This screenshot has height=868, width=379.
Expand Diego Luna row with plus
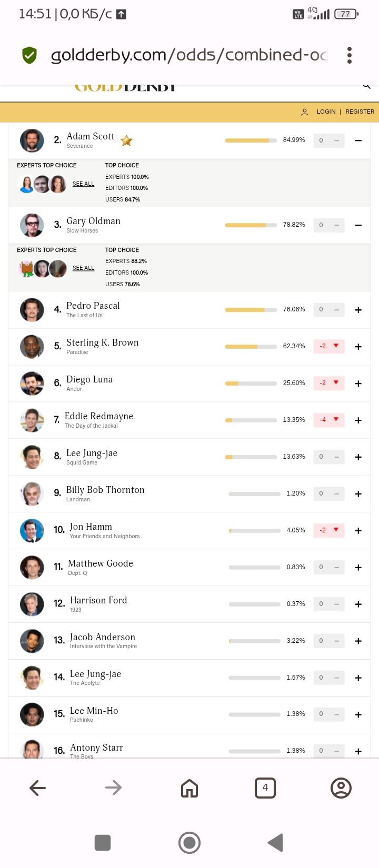pos(358,383)
